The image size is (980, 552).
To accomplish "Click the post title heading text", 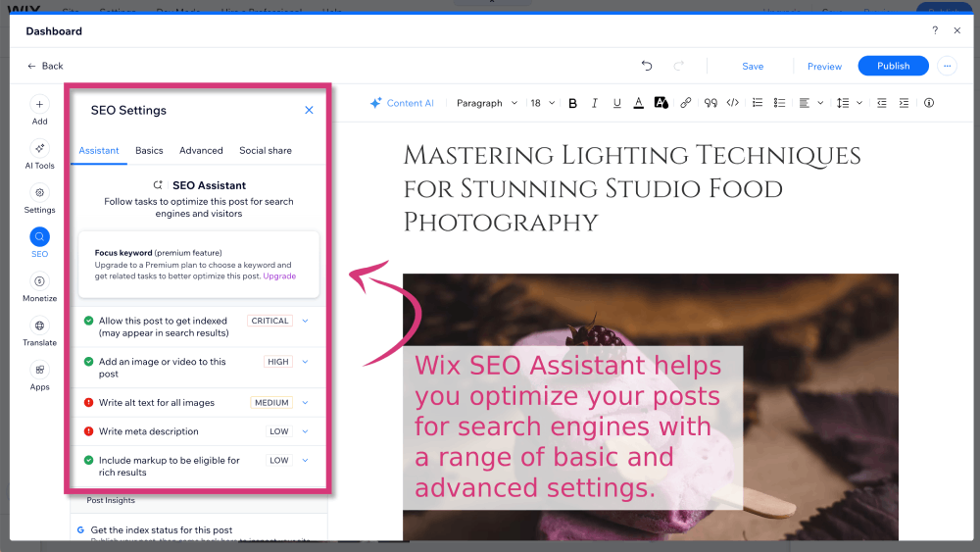I will click(x=632, y=189).
